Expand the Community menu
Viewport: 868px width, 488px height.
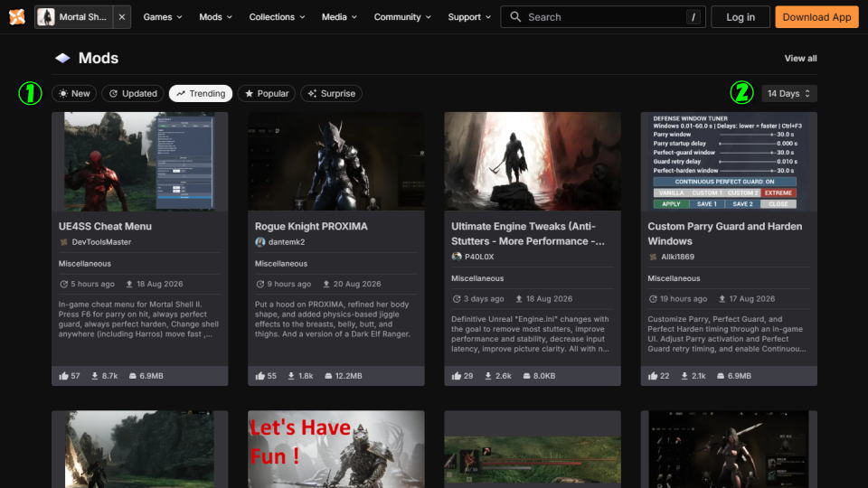click(x=401, y=17)
